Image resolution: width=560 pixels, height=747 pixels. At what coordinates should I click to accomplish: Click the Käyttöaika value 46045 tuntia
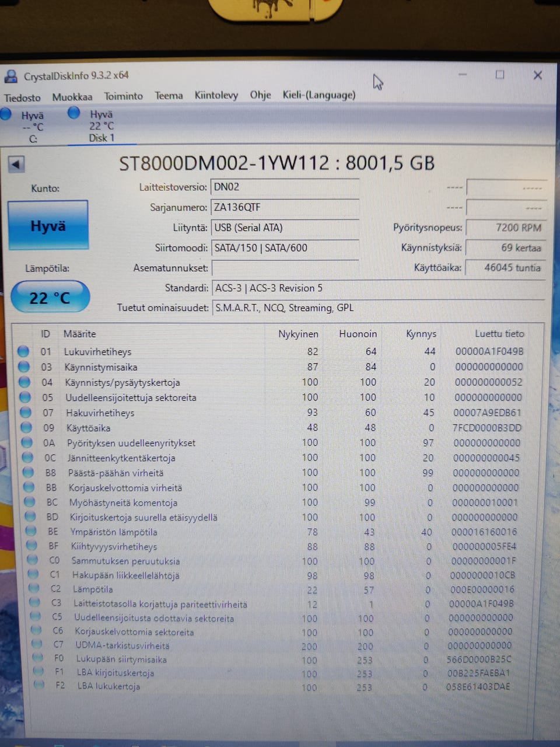pyautogui.click(x=505, y=267)
